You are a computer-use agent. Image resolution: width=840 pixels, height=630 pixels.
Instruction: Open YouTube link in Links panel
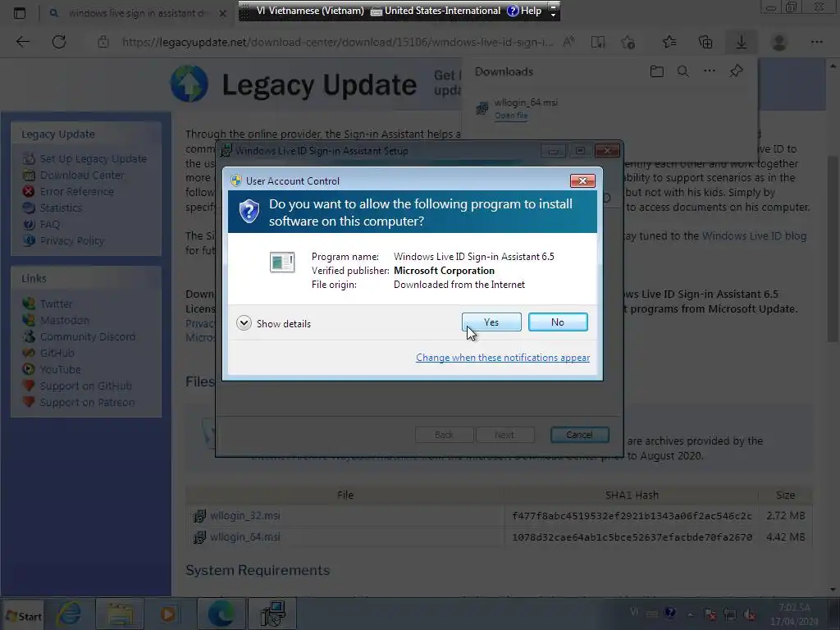tap(61, 370)
